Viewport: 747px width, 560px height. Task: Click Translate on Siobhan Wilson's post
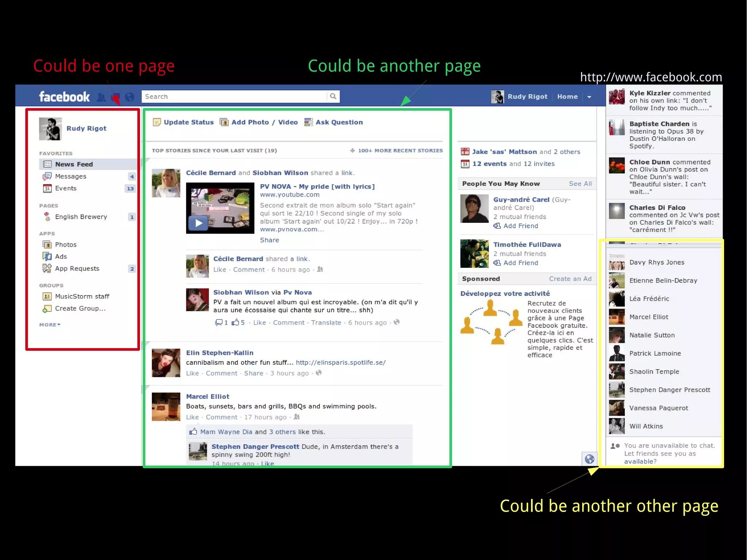pyautogui.click(x=326, y=323)
